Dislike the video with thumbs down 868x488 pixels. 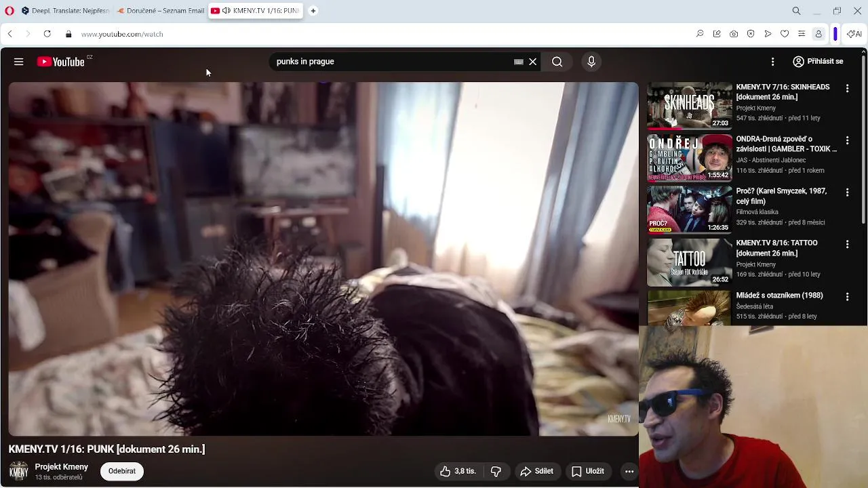tap(496, 471)
